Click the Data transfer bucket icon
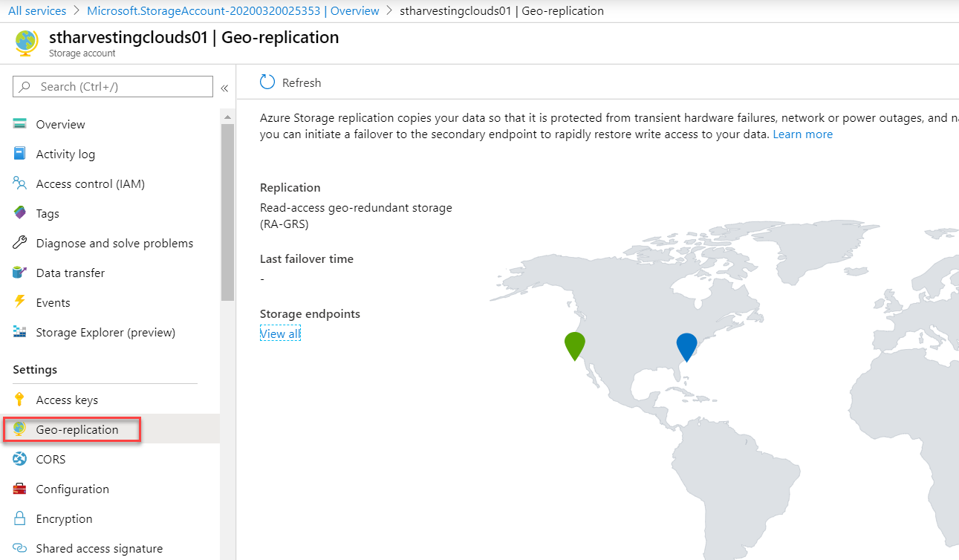Image resolution: width=959 pixels, height=560 pixels. click(x=20, y=273)
